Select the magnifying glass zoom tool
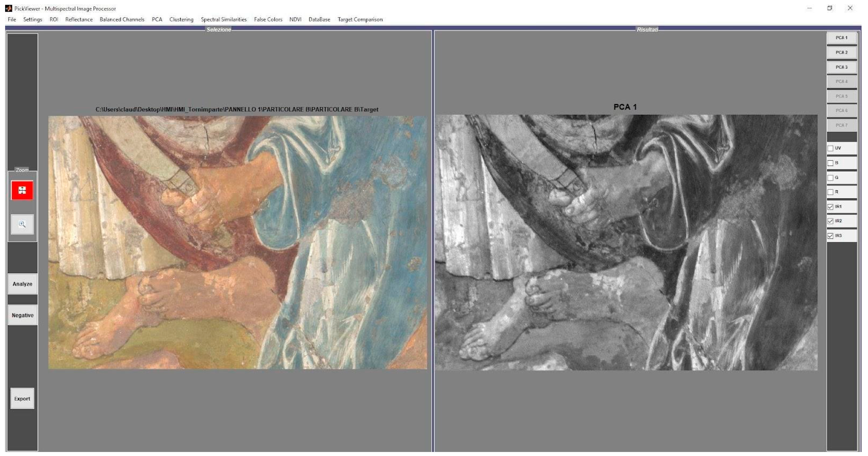This screenshot has height=456, width=868. (x=22, y=224)
